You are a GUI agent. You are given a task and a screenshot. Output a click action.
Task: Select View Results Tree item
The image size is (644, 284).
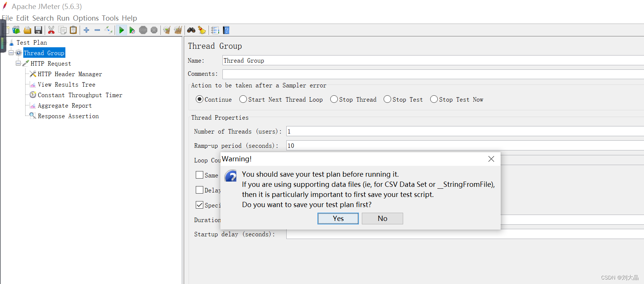coord(67,84)
